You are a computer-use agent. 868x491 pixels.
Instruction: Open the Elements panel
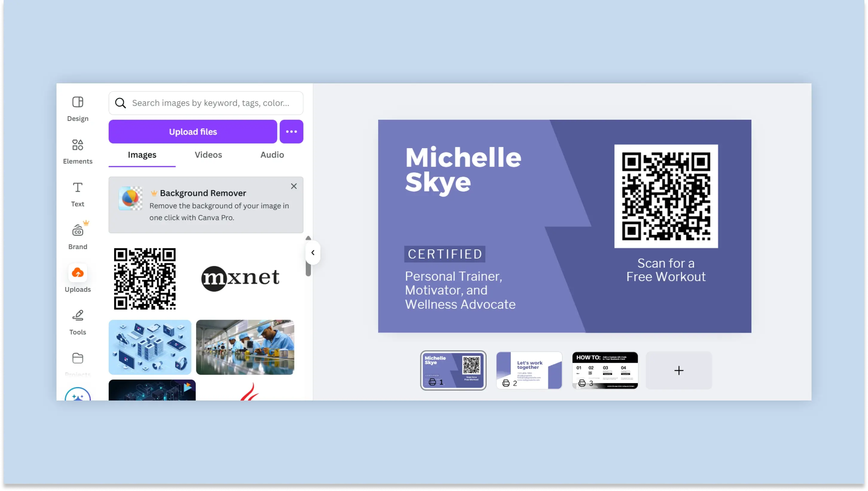pyautogui.click(x=78, y=151)
